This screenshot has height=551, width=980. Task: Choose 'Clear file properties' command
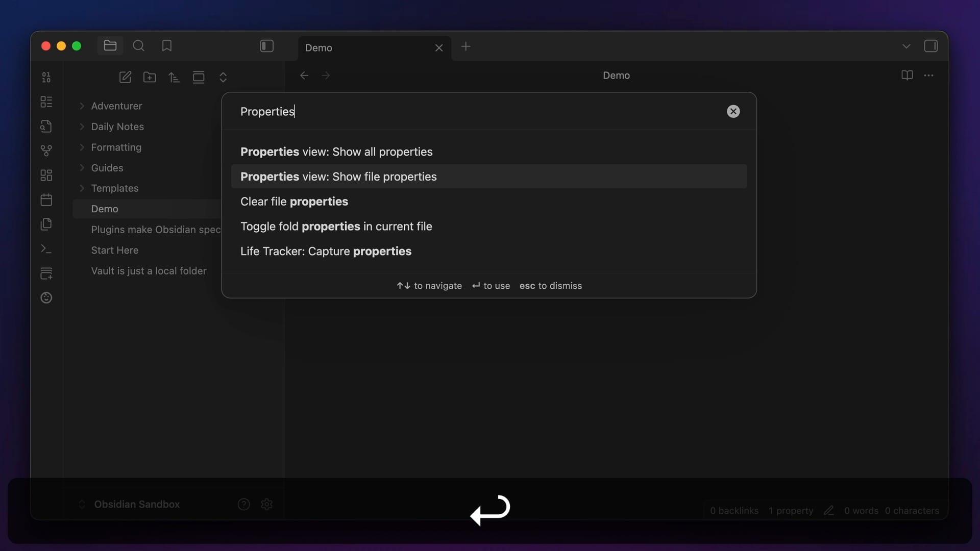coord(294,202)
